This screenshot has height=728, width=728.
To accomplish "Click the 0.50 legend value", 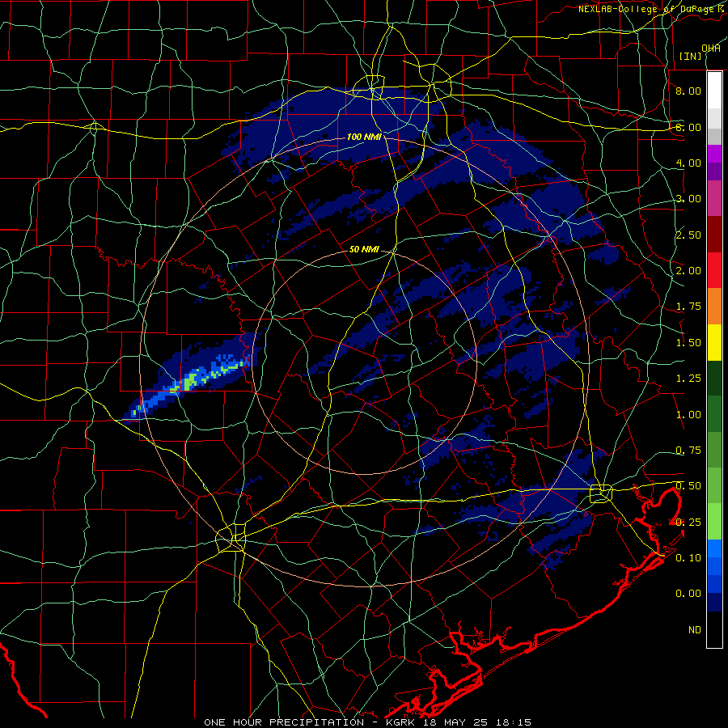I will (x=688, y=486).
